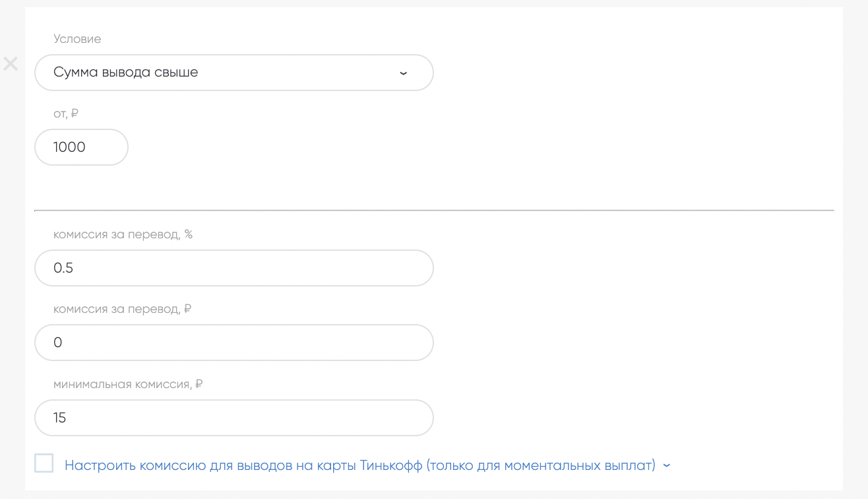Image resolution: width=868 pixels, height=499 pixels.
Task: Focus the 'комиссия за перевод, %' input field
Action: point(233,268)
